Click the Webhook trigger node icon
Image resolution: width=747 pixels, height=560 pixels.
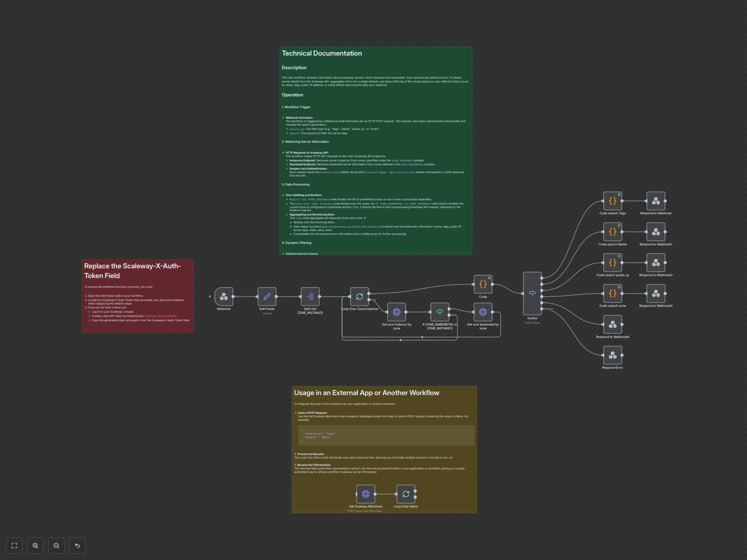(x=224, y=296)
